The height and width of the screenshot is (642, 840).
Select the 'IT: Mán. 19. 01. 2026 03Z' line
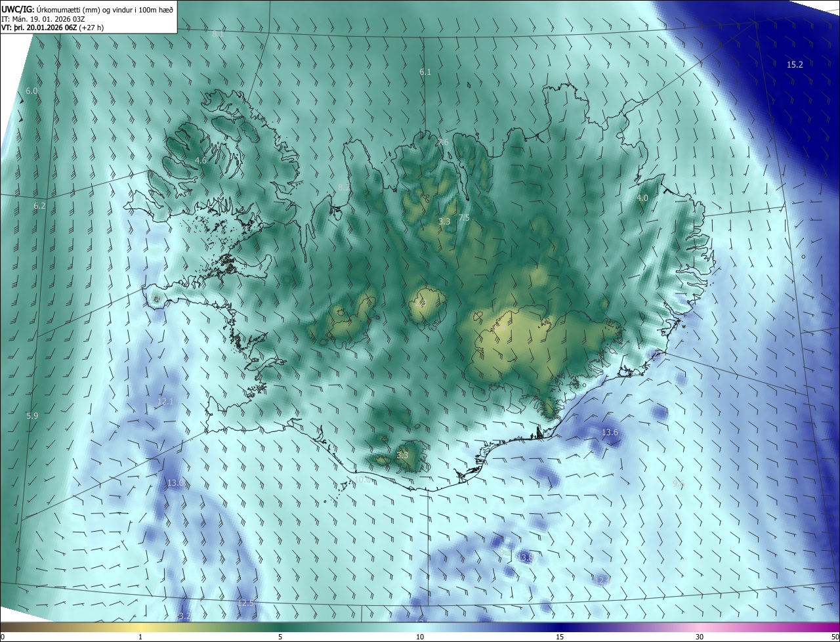[x=43, y=19]
